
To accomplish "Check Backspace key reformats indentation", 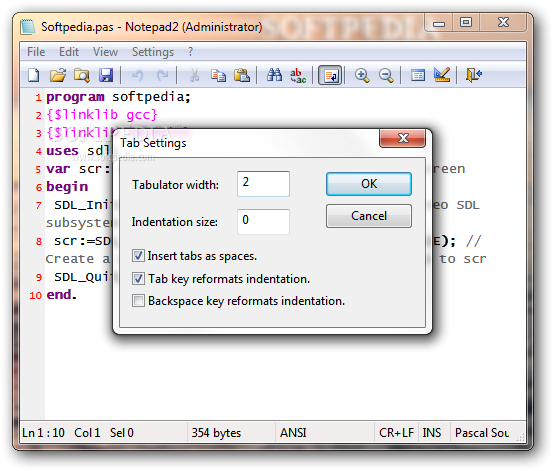I will pos(138,301).
